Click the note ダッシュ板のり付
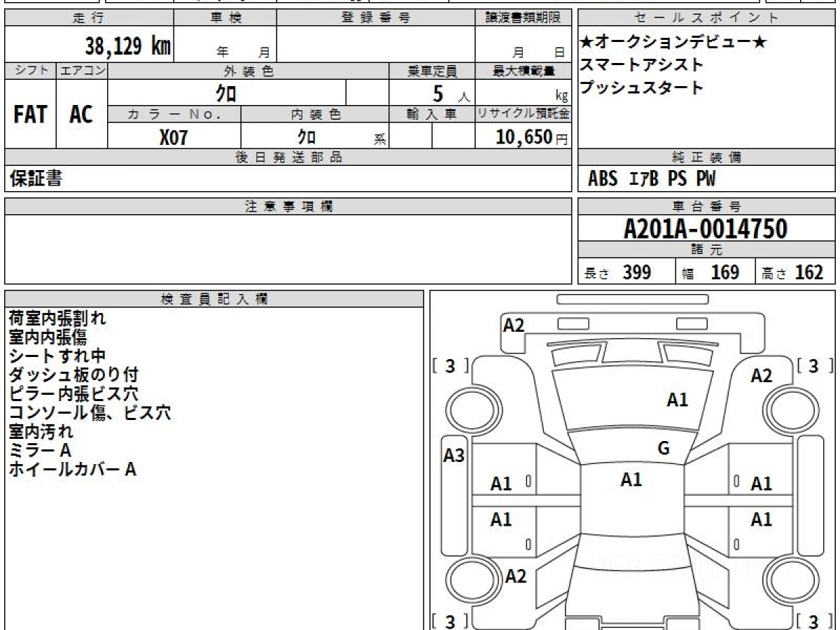840x630 pixels. coord(73,374)
